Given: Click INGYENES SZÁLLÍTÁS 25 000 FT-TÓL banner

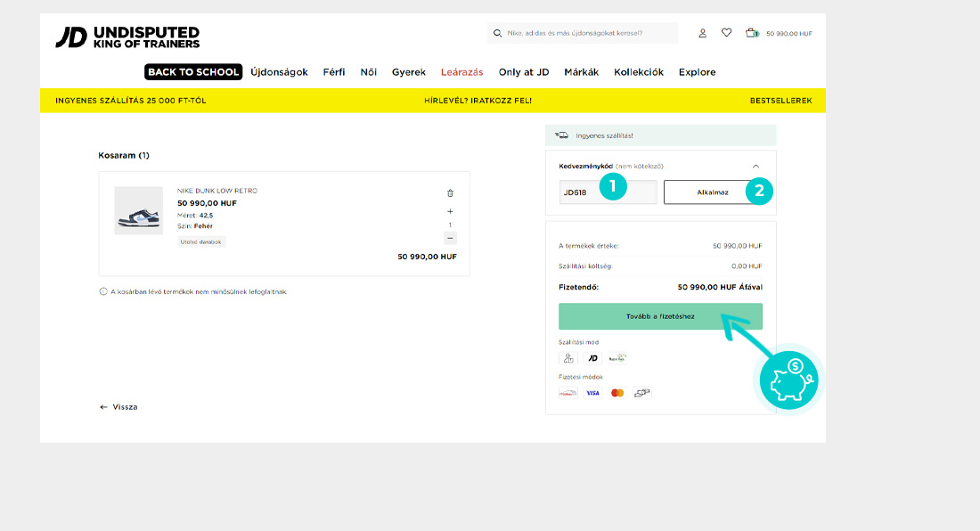Looking at the screenshot, I should pyautogui.click(x=131, y=101).
